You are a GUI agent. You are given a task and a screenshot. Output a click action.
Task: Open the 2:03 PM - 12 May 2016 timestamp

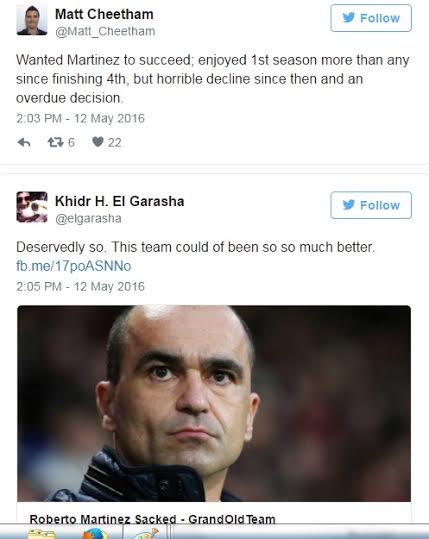point(80,119)
